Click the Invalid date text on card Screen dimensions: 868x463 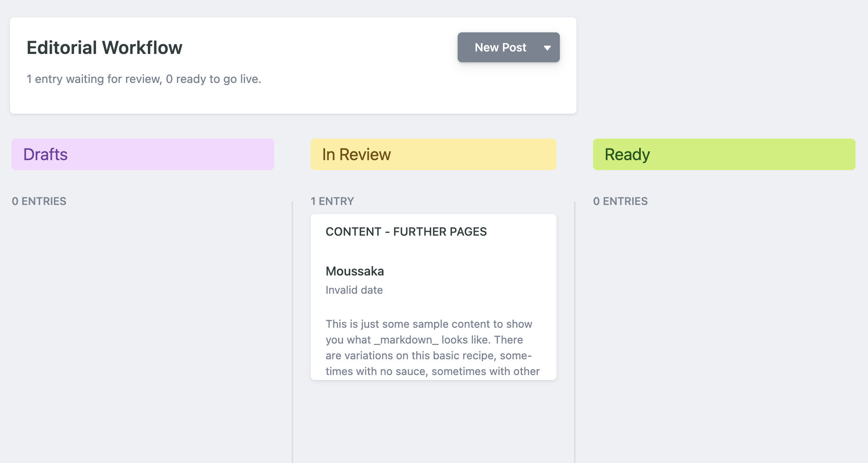pos(354,290)
